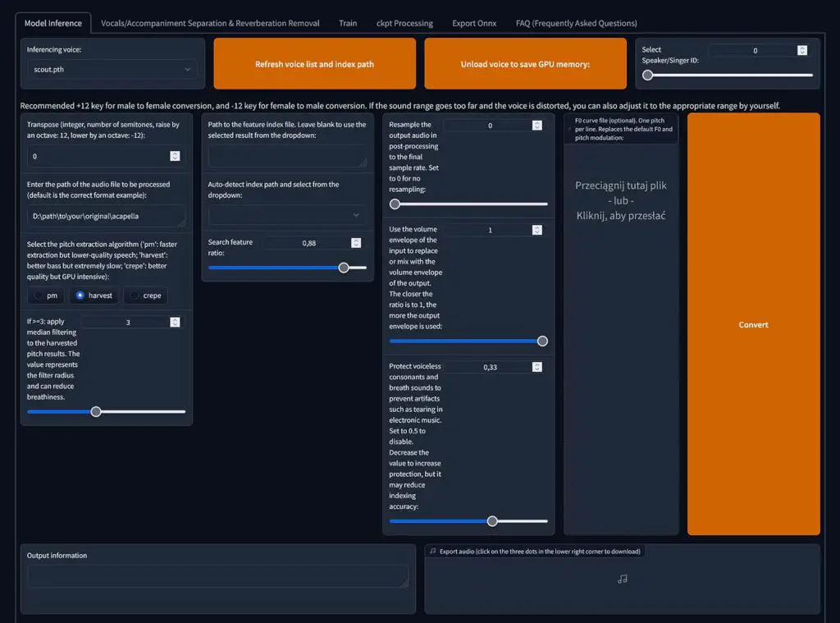Open the Train tab
The image size is (840, 623).
click(348, 23)
